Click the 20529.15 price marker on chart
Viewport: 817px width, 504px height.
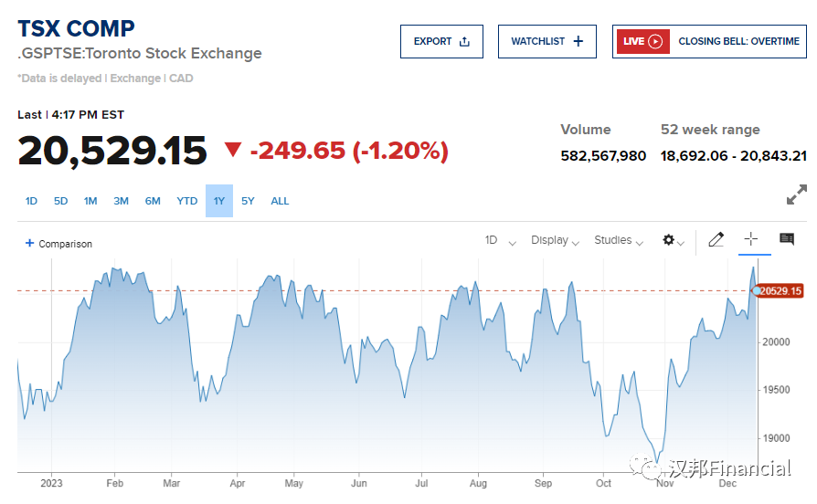780,291
